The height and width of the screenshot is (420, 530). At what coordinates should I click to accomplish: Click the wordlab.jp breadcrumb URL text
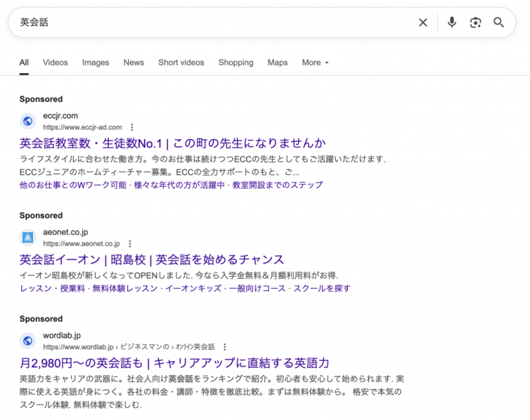pyautogui.click(x=129, y=347)
